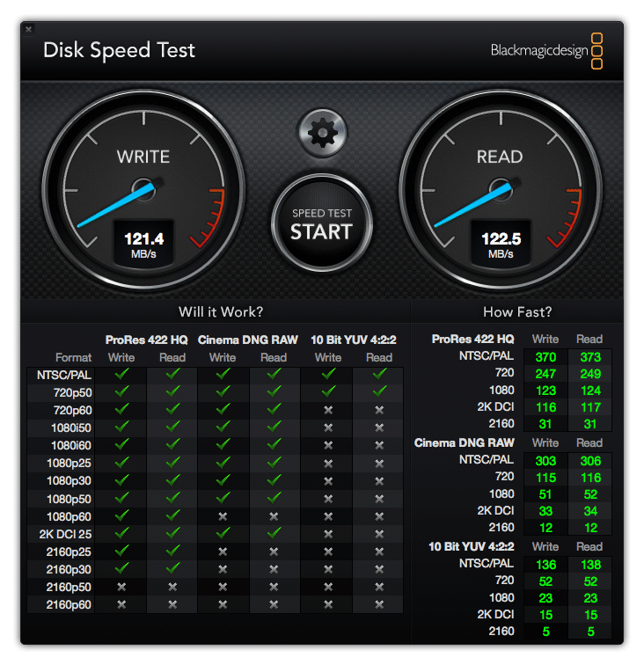Viewport: 644px width, 665px height.
Task: Select the How Fast? panel heading
Action: (517, 311)
